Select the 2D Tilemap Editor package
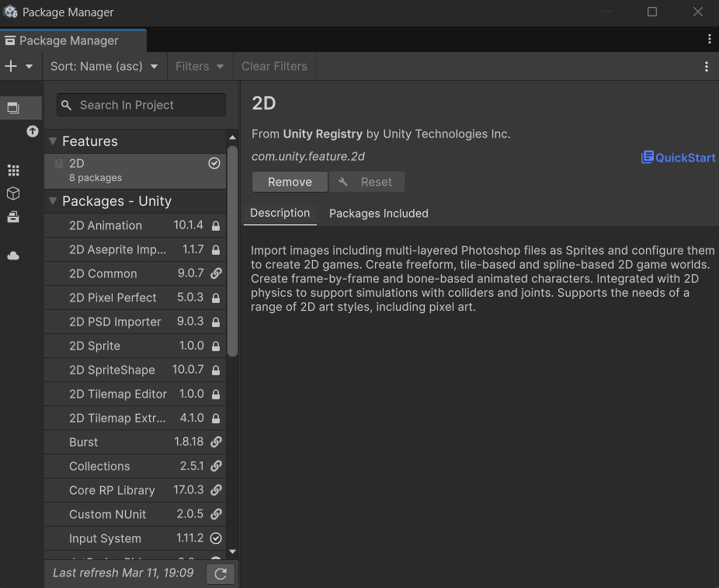Screen dimensions: 719x588 [135, 394]
